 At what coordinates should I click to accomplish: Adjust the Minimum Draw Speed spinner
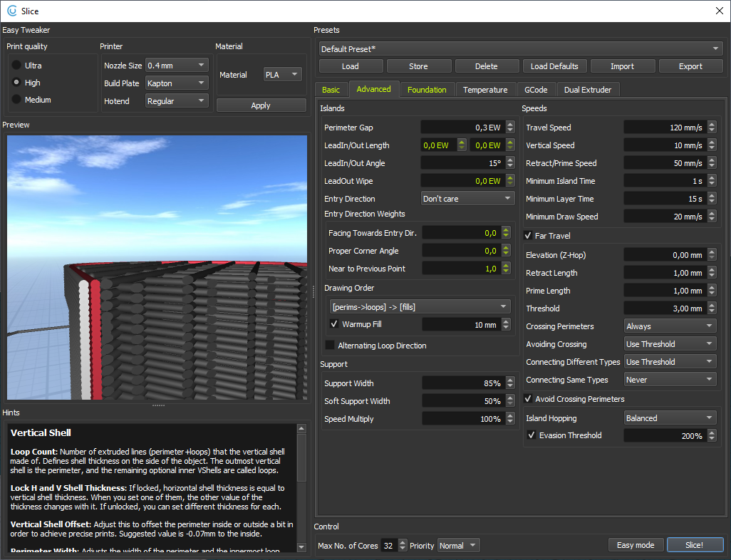point(712,217)
